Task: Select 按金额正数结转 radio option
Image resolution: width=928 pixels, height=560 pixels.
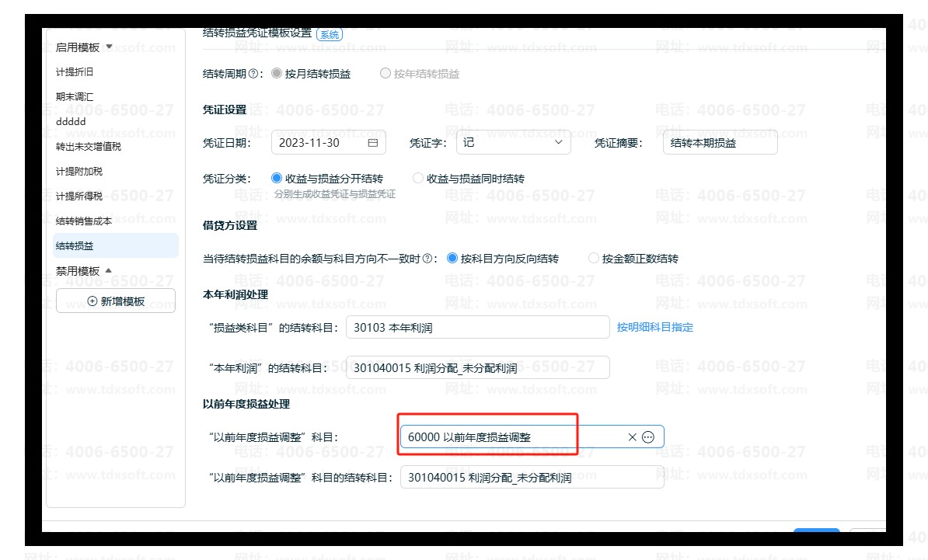Action: click(x=594, y=259)
